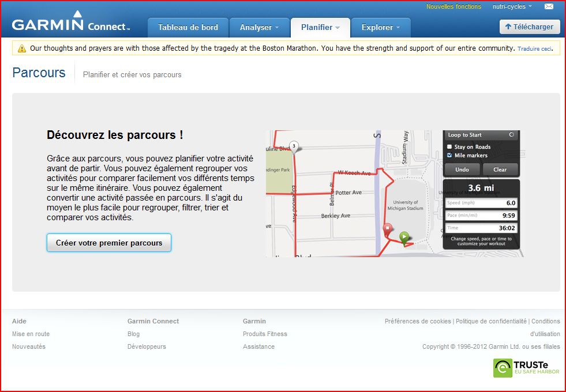The width and height of the screenshot is (566, 392).
Task: Click the Copyright 1996-2012 Garmin Ltd. text
Action: pyautogui.click(x=491, y=346)
